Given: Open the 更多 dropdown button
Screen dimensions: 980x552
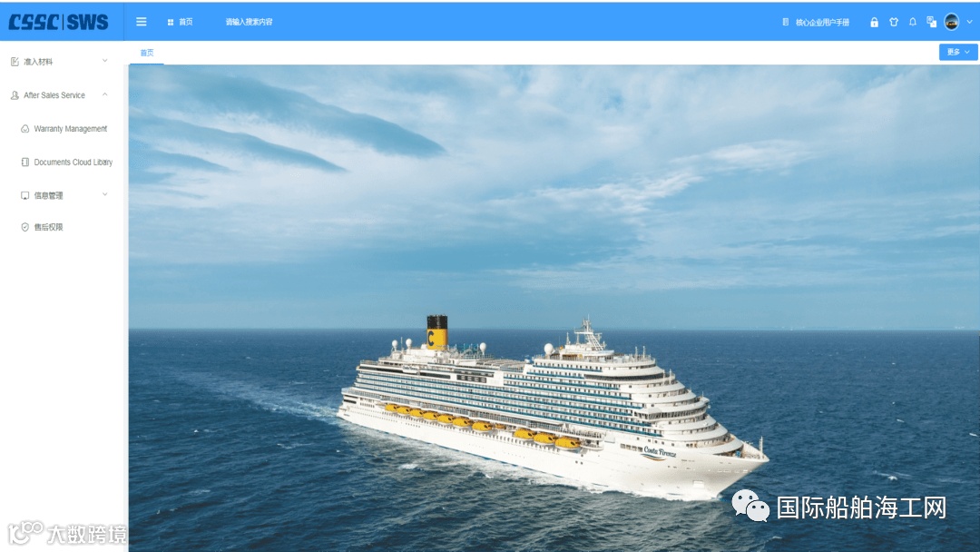Looking at the screenshot, I should pos(957,52).
